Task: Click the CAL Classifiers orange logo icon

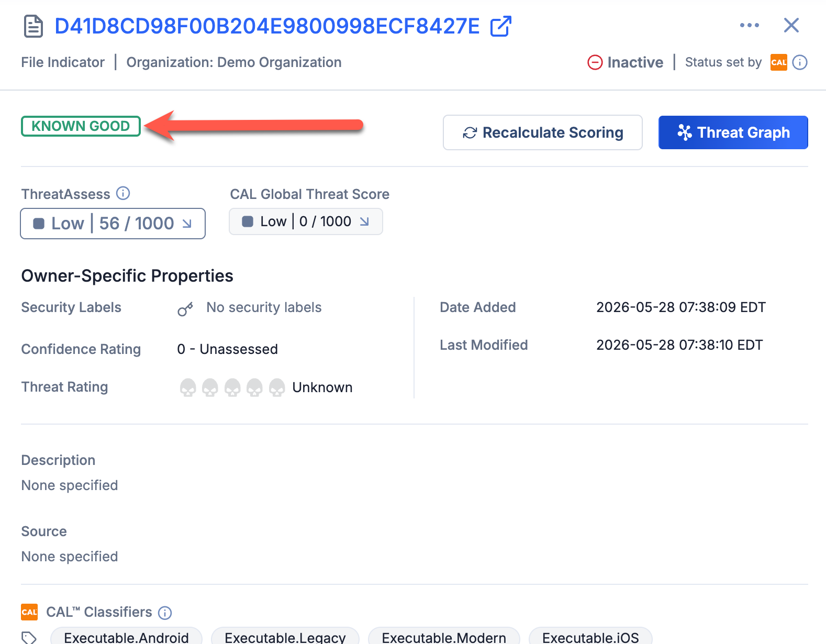Action: point(29,612)
